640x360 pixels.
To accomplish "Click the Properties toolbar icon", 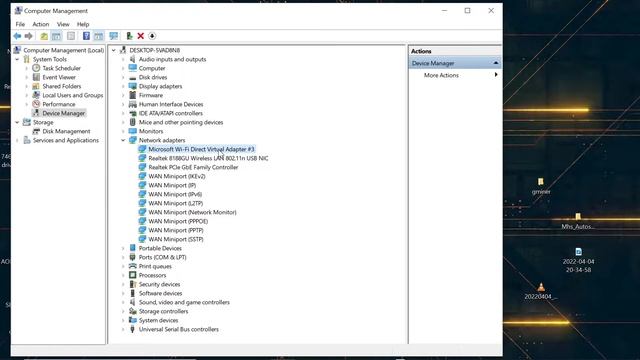I will (x=71, y=36).
